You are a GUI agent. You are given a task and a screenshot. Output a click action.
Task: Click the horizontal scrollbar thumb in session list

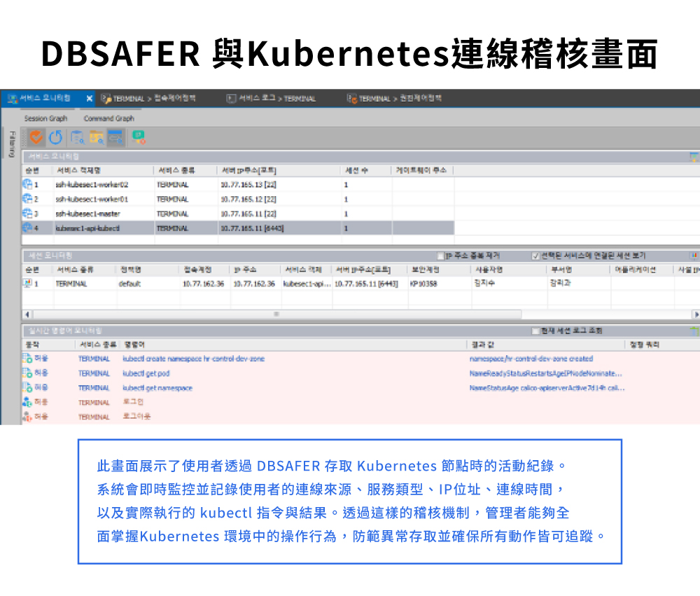(276, 314)
